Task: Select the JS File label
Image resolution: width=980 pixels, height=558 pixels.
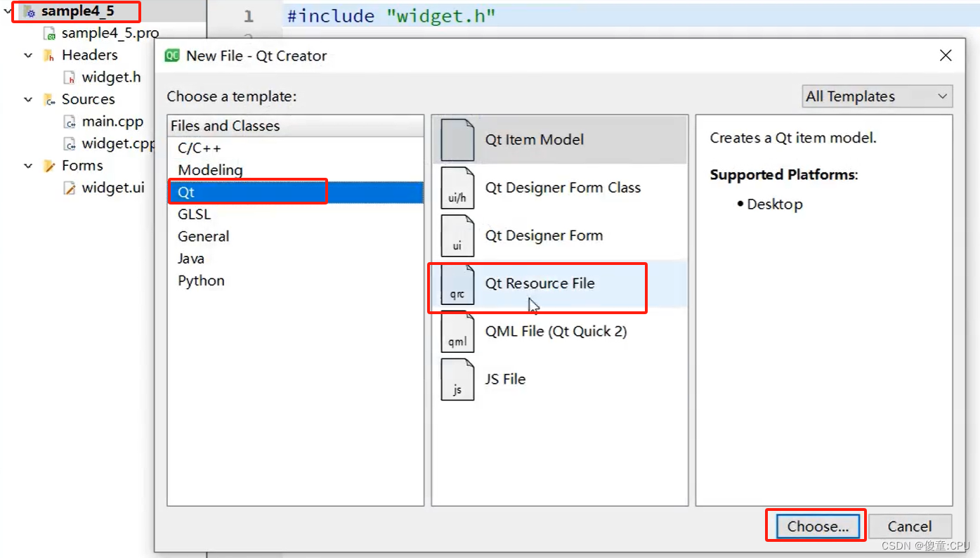Action: click(x=505, y=379)
